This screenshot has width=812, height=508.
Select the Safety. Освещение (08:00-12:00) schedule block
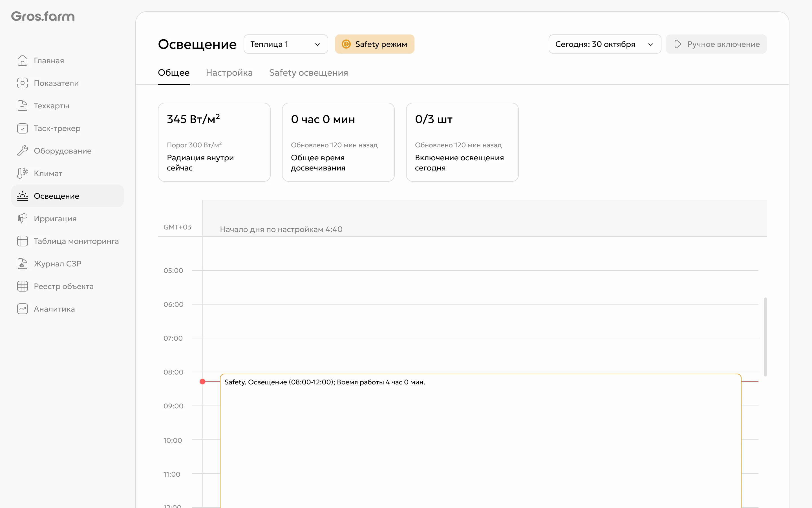[x=480, y=441]
